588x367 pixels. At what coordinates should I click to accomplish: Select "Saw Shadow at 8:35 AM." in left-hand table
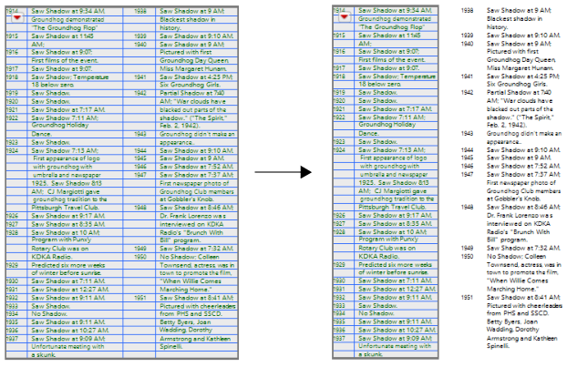tap(68, 224)
